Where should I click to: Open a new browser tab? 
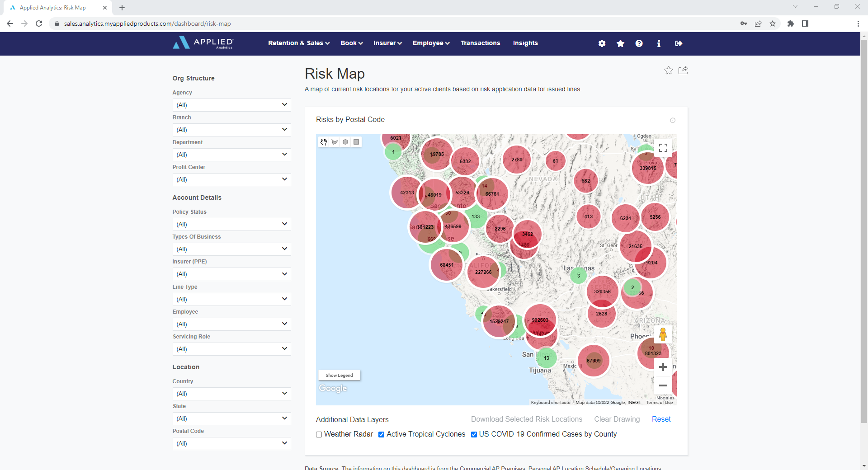pos(122,8)
